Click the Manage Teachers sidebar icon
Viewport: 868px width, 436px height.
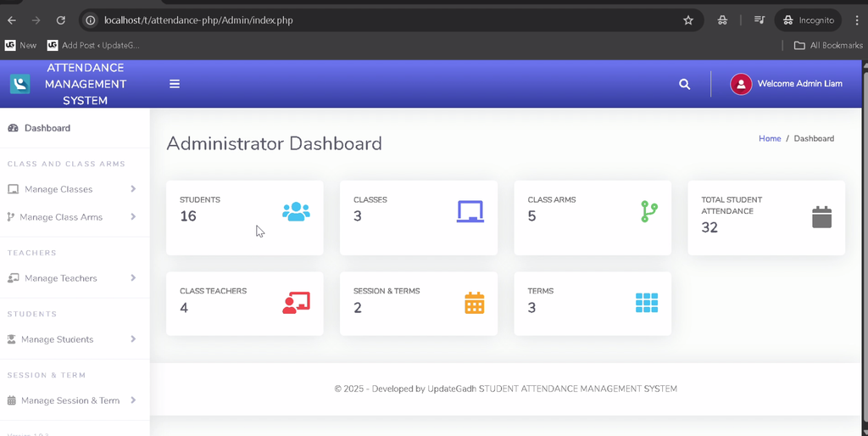click(13, 278)
